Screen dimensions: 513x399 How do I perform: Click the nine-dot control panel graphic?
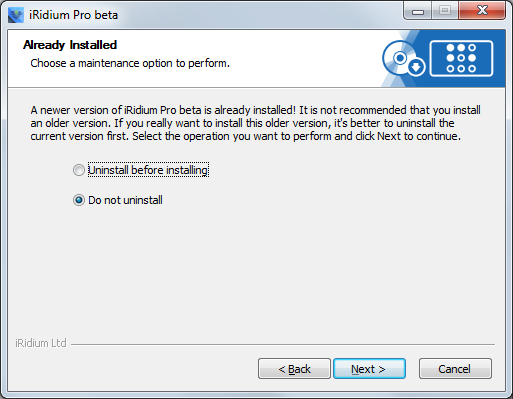pos(461,58)
